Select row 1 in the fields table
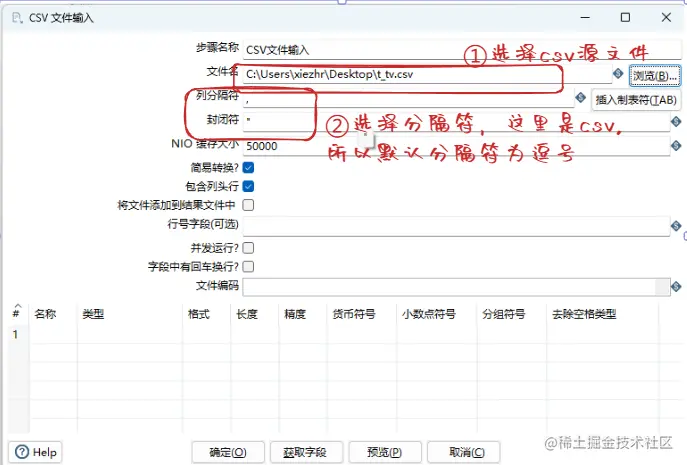The height and width of the screenshot is (465, 687). [x=15, y=334]
